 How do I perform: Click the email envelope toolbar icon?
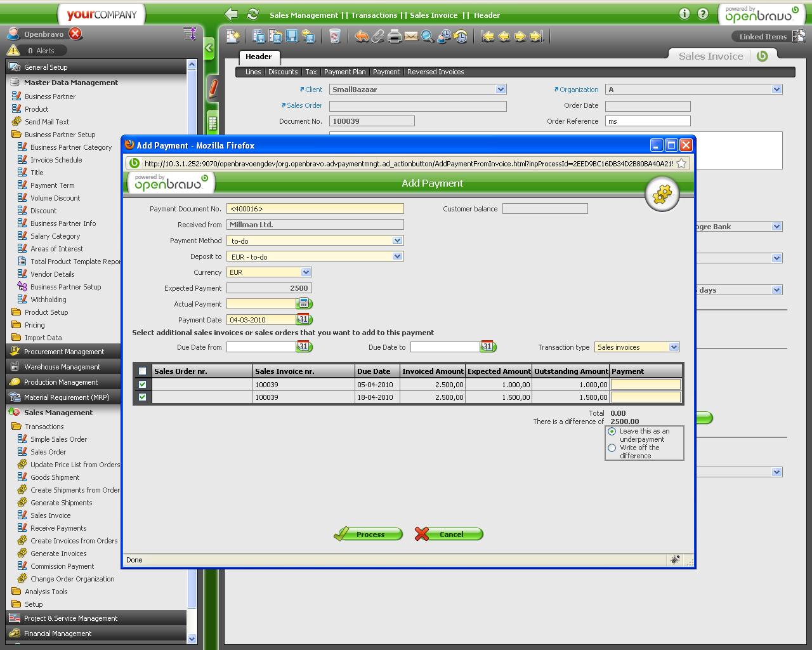coord(411,37)
